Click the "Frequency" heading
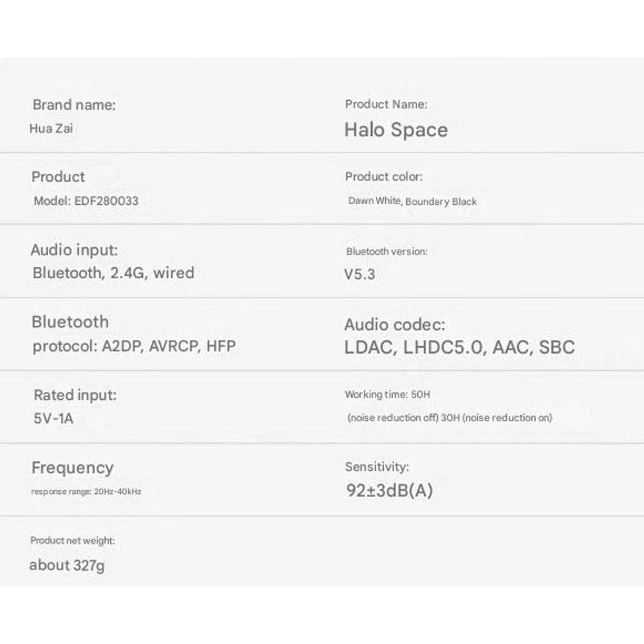This screenshot has height=644, width=644. click(72, 468)
